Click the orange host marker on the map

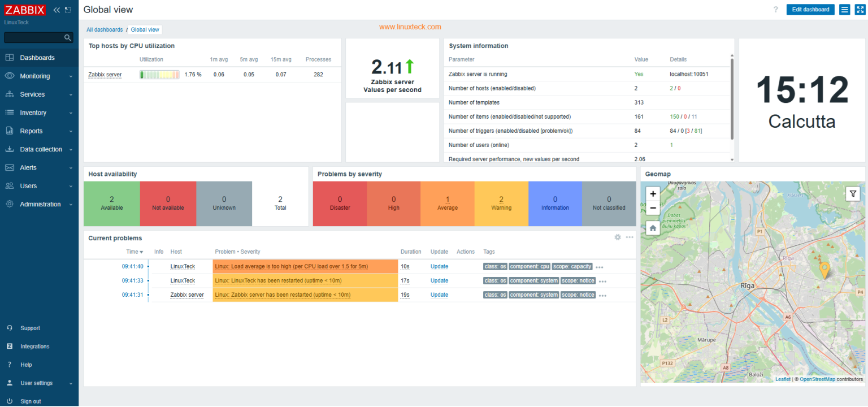(824, 270)
